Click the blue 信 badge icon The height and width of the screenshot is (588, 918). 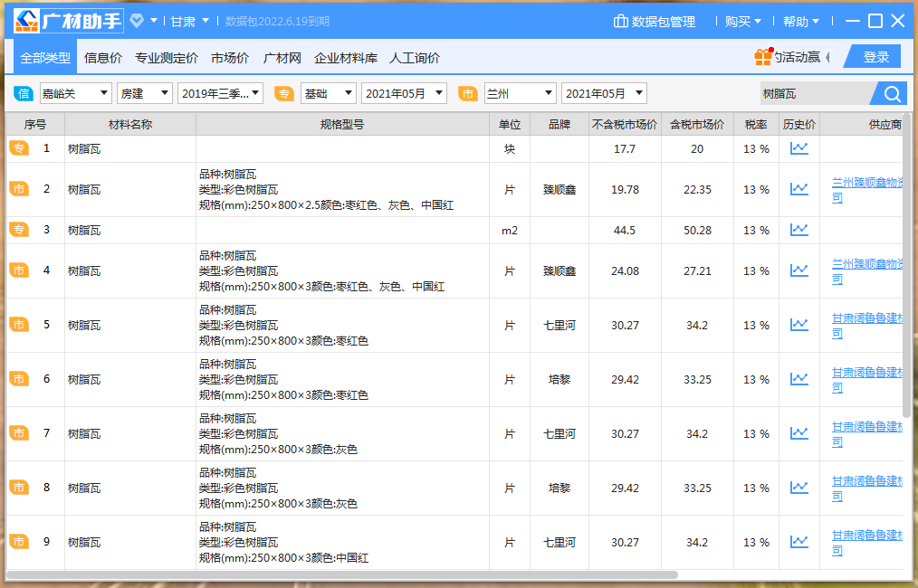coord(24,93)
